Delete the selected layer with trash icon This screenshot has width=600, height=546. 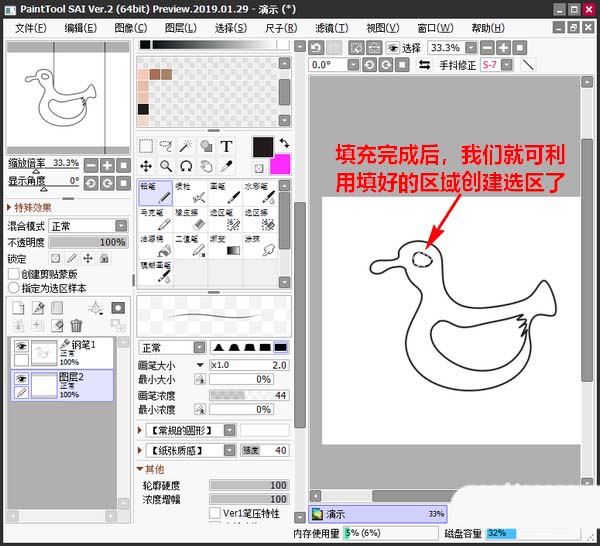pos(76,326)
